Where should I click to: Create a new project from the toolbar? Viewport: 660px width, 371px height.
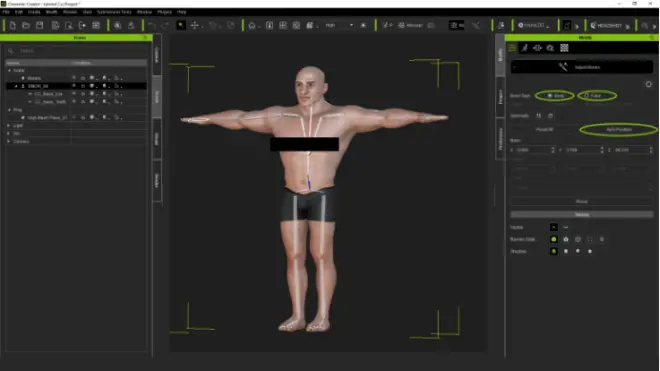pos(13,26)
